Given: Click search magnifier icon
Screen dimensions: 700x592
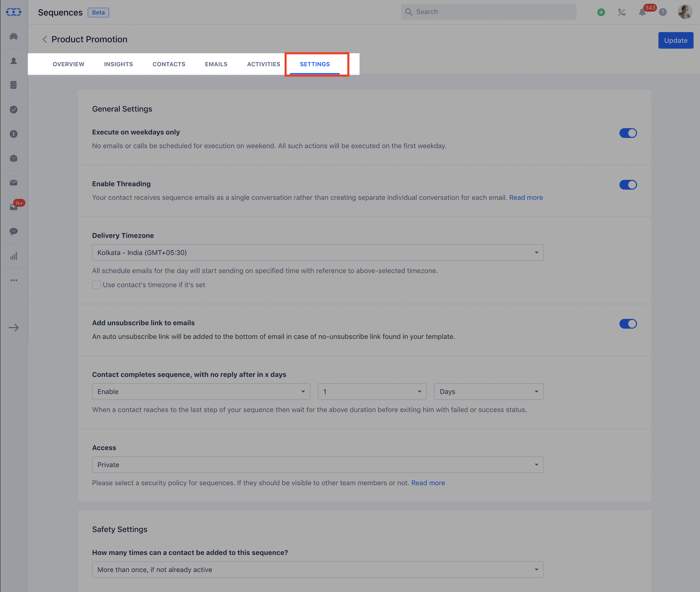Looking at the screenshot, I should [x=408, y=12].
